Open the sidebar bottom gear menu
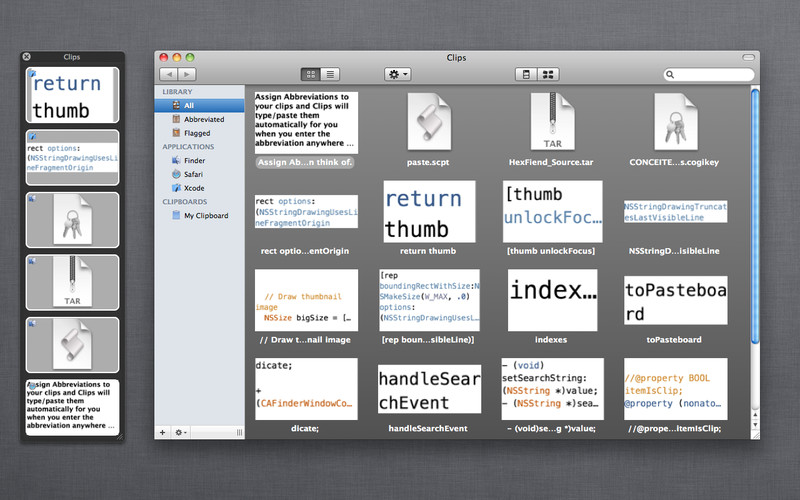This screenshot has height=500, width=800. point(181,432)
